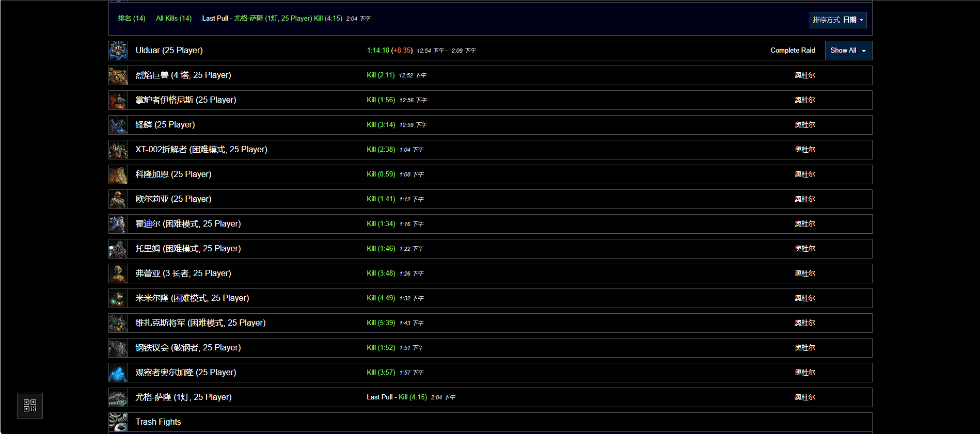This screenshot has height=434, width=980.
Task: Open 科隆加恩 (25 Player) fight
Action: click(x=173, y=174)
